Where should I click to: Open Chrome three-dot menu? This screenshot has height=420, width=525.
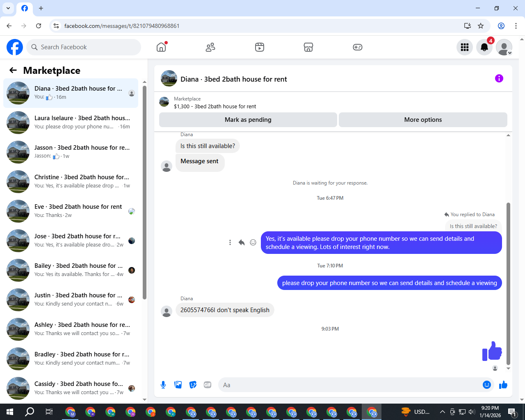click(516, 26)
